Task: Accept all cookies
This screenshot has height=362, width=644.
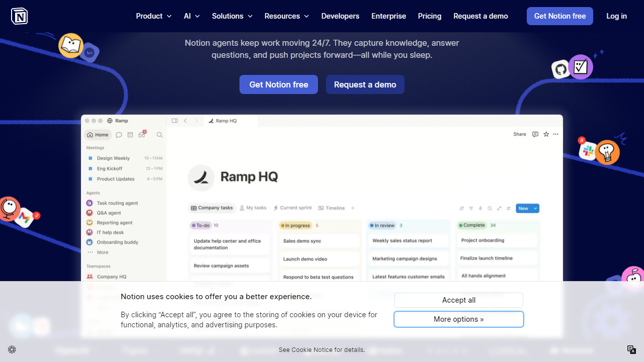Action: [459, 300]
